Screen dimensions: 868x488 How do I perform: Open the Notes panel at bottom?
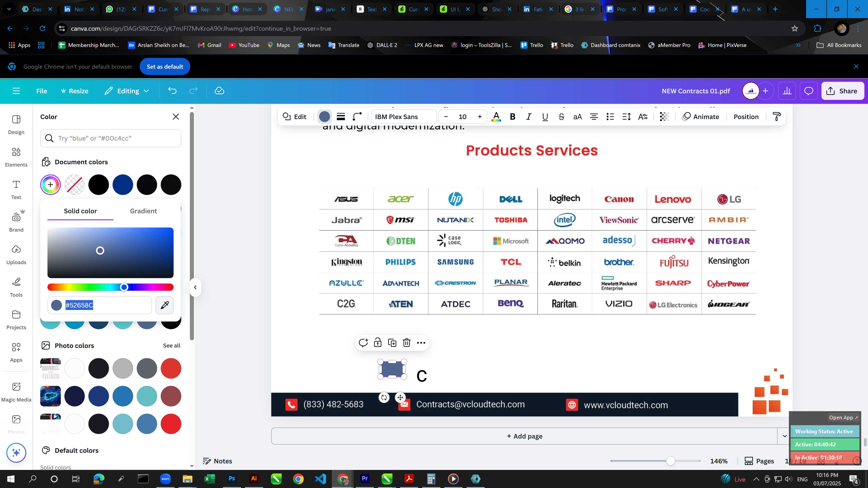217,461
